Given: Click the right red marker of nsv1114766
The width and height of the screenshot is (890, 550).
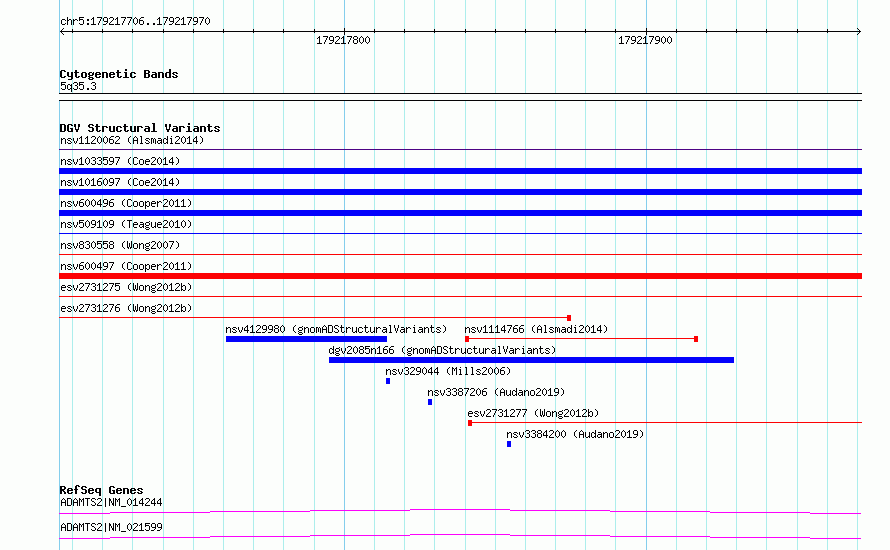Looking at the screenshot, I should coord(696,339).
